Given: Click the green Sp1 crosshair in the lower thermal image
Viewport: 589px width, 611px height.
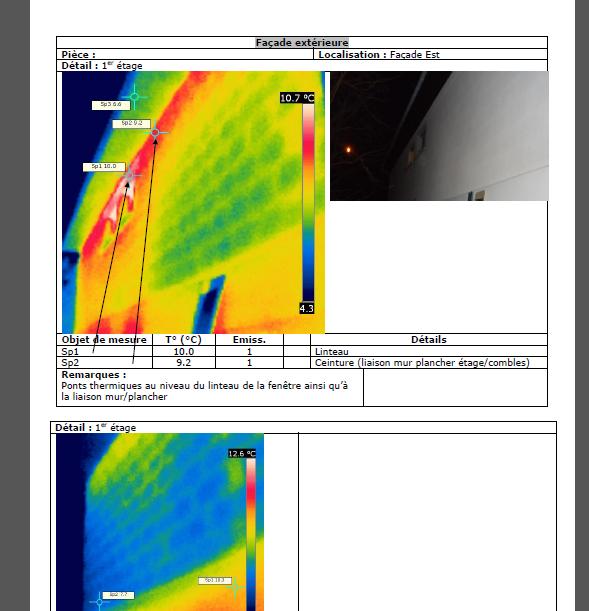Looking at the screenshot, I should [x=235, y=587].
